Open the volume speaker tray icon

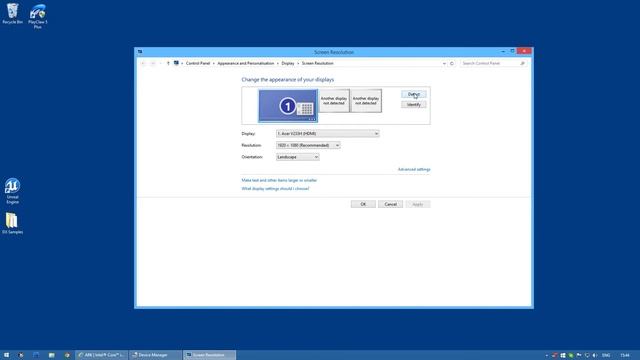[595, 356]
